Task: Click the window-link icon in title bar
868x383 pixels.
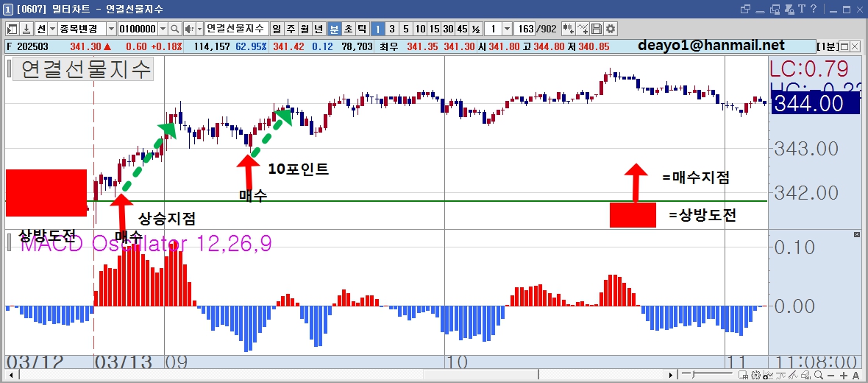Action: [745, 9]
